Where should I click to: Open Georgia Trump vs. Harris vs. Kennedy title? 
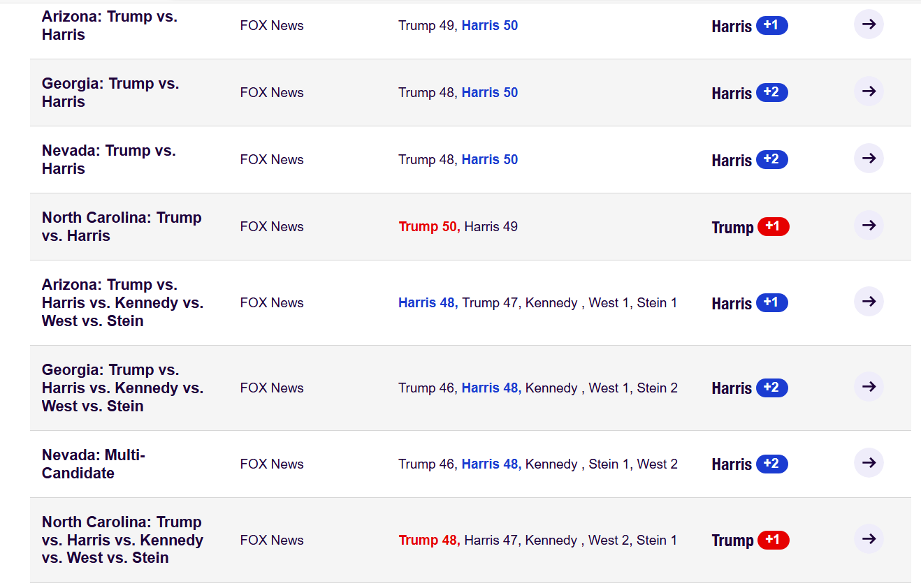click(x=122, y=388)
